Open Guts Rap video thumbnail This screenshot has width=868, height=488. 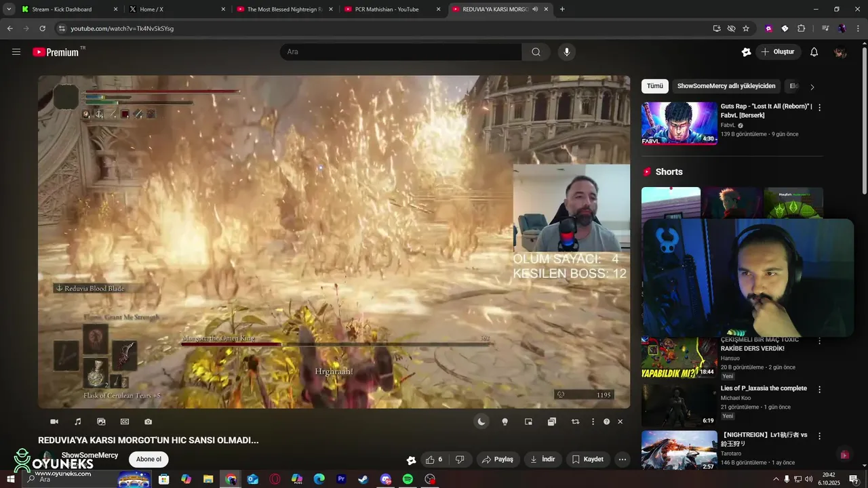[679, 123]
